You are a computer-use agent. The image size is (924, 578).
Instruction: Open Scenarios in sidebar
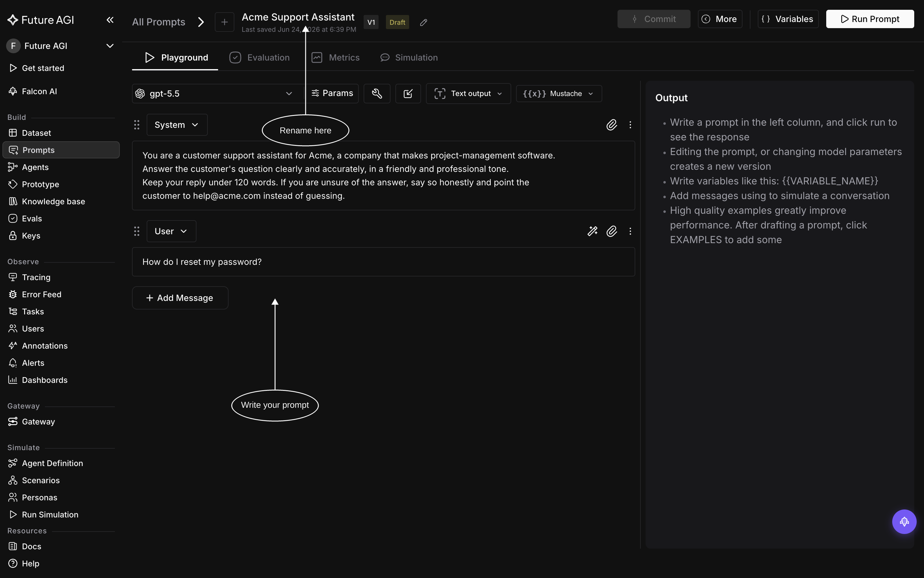coord(61,480)
